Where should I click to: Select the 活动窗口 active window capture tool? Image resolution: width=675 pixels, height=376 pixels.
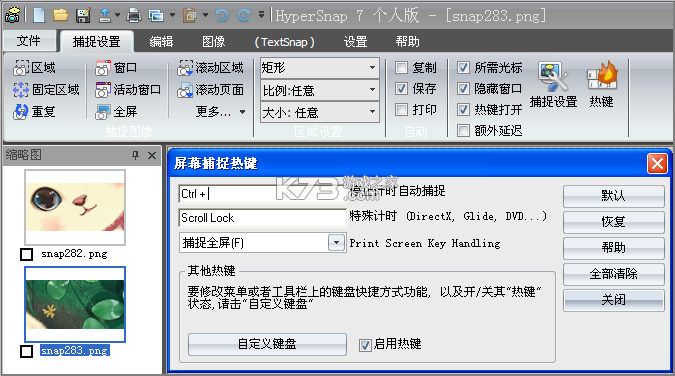point(128,90)
